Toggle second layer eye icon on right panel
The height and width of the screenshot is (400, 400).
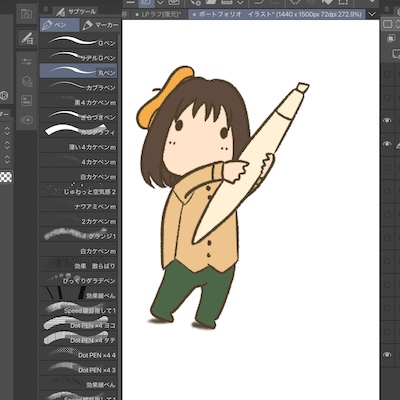(x=387, y=144)
